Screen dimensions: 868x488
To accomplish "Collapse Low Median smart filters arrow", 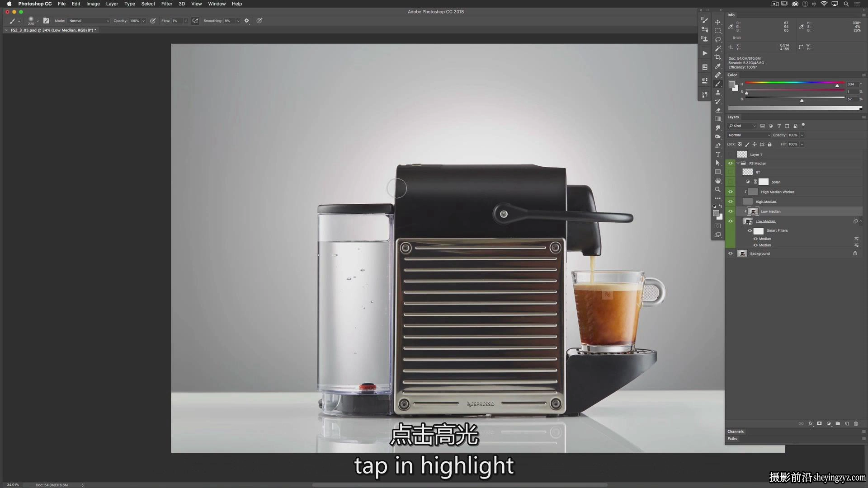I will point(861,221).
